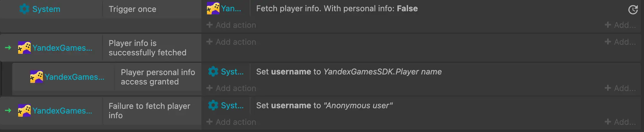
Task: Select the Failure to fetch player info condition
Action: [149, 111]
